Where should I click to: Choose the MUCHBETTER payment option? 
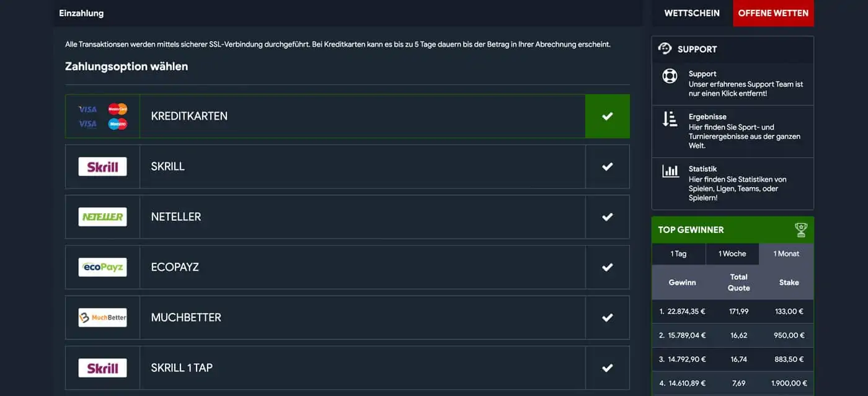pos(347,317)
